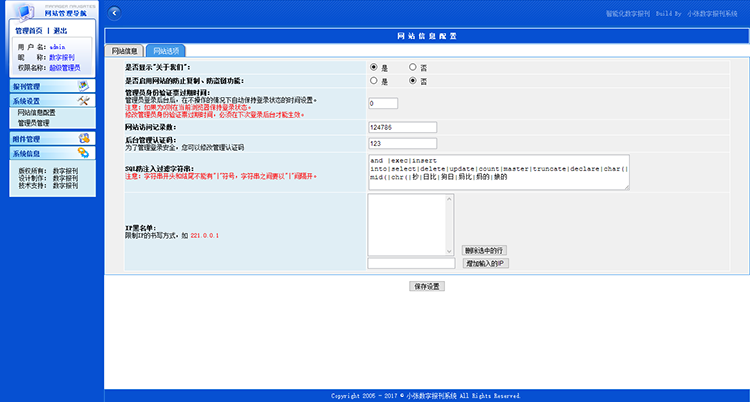Click 删除选中的行 button
750x402 pixels.
(x=484, y=250)
